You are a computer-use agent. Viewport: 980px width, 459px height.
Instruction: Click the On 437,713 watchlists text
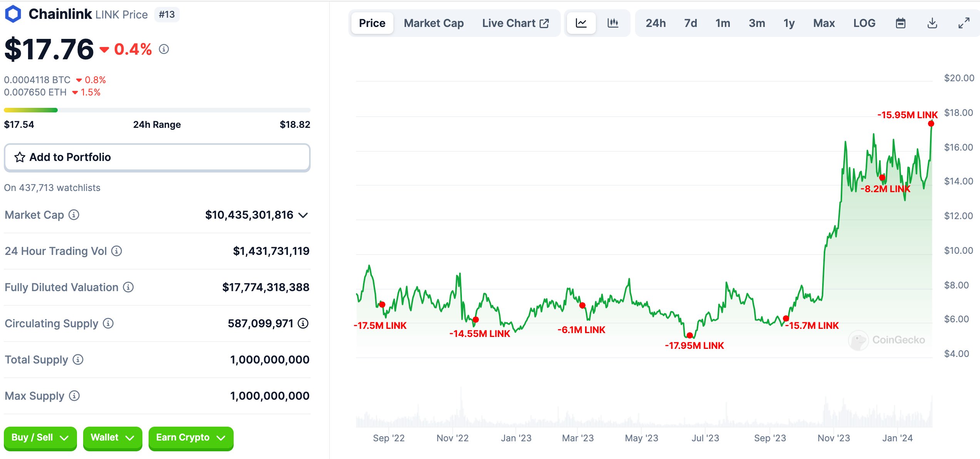[x=52, y=188]
